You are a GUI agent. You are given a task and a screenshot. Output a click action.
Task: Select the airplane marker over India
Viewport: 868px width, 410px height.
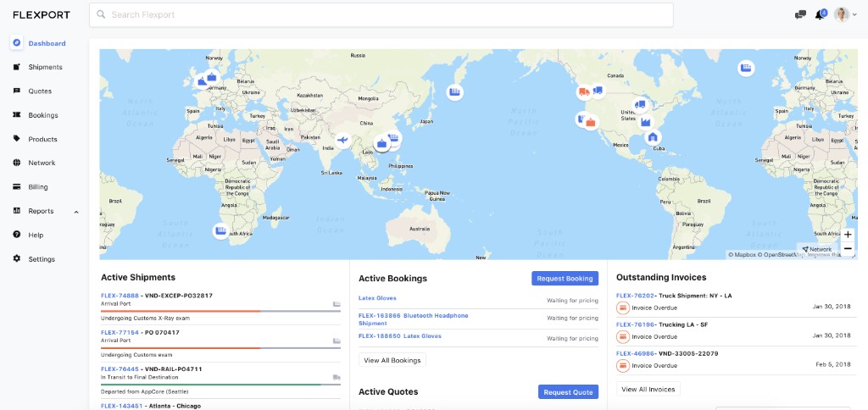[342, 140]
